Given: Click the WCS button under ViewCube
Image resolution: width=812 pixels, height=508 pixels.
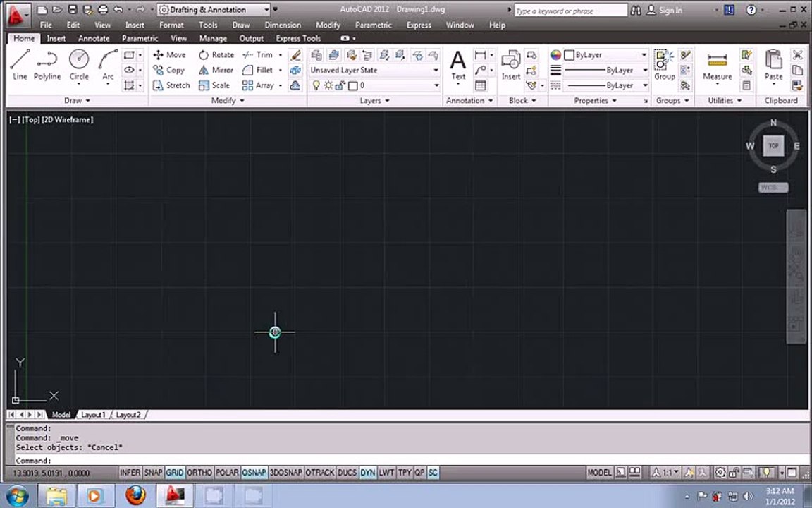Looking at the screenshot, I should click(773, 187).
